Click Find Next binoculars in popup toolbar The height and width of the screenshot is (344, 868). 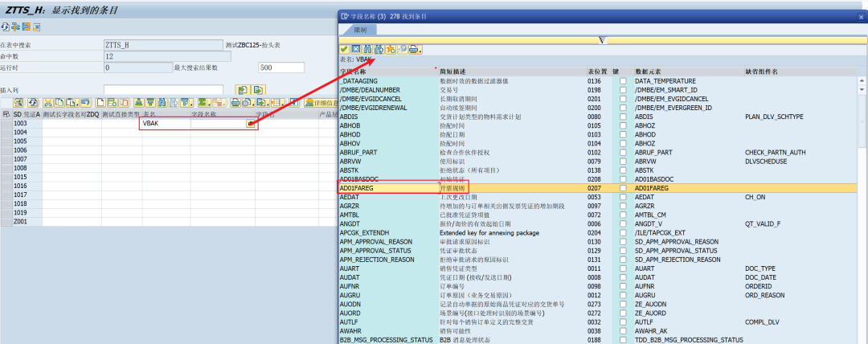coord(379,50)
